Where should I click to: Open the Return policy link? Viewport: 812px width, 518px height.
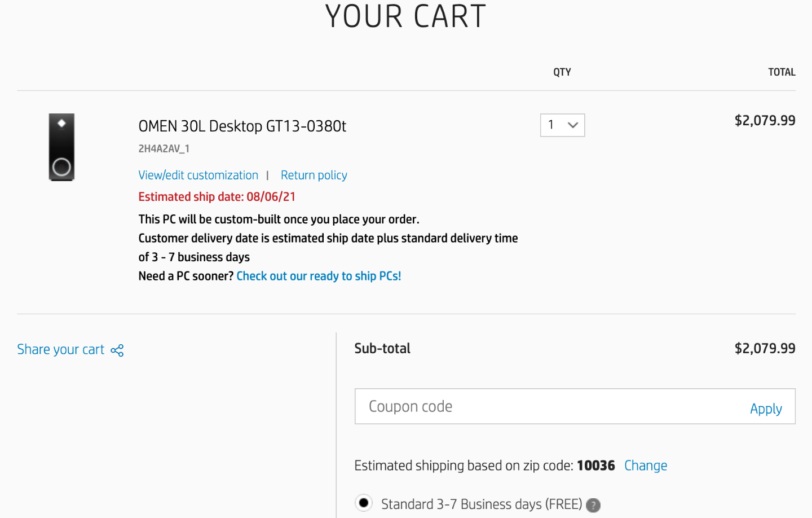click(314, 175)
